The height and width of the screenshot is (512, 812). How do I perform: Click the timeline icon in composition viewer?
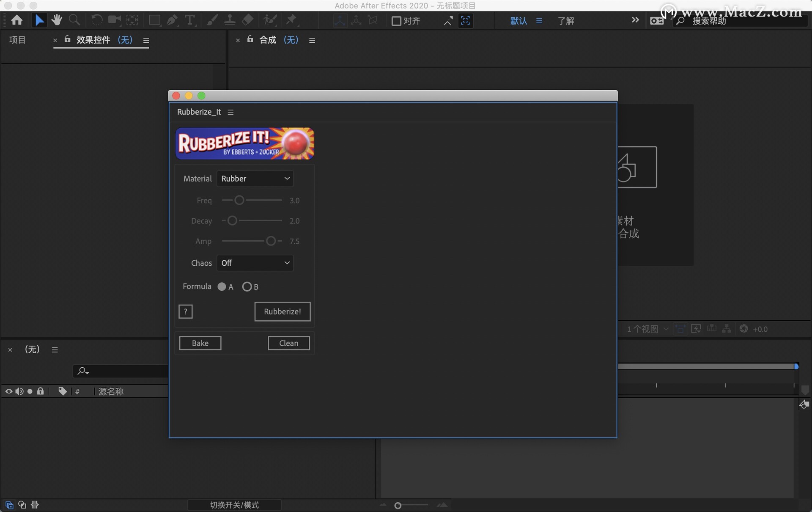coord(712,329)
